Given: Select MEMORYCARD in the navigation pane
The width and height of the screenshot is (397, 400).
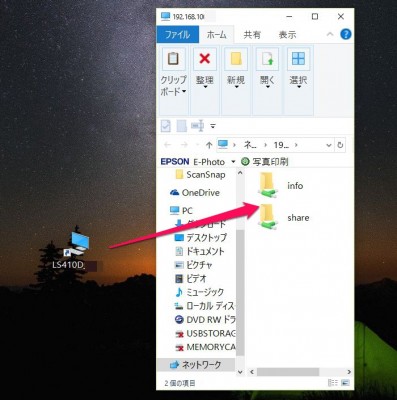Looking at the screenshot, I should click(205, 347).
